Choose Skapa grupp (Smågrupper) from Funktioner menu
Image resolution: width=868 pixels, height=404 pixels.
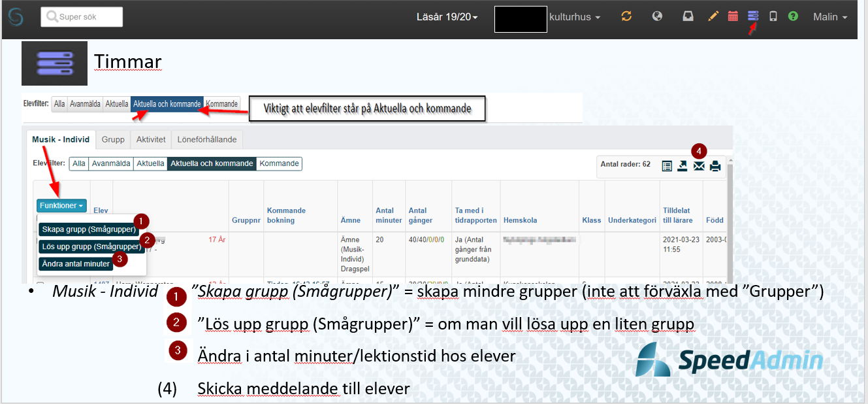click(89, 229)
